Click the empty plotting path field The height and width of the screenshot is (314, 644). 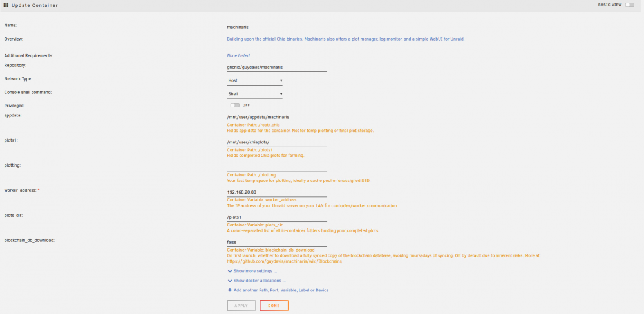click(277, 167)
